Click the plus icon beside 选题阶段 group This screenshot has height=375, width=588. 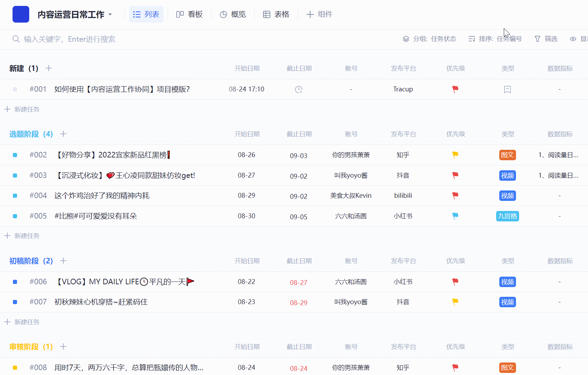(63, 134)
